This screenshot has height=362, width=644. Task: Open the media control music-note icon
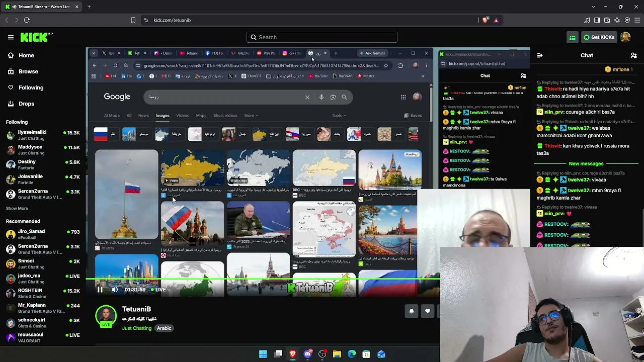587,20
